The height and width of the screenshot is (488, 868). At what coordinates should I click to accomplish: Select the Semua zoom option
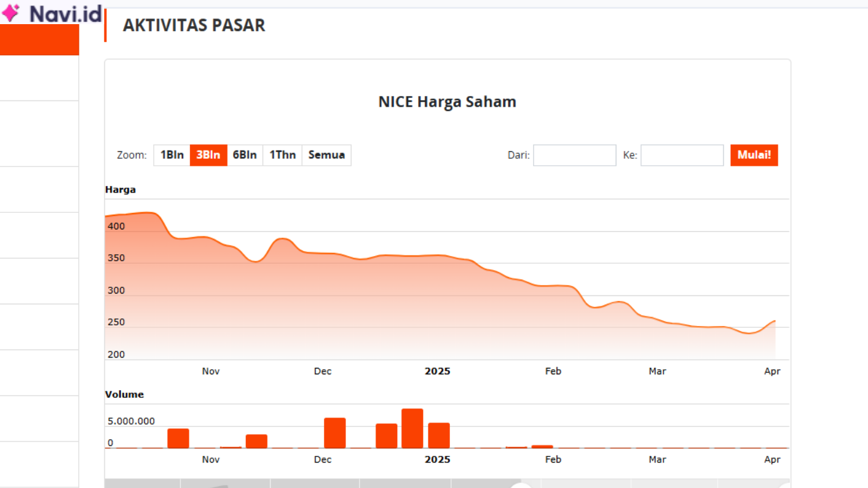326,154
